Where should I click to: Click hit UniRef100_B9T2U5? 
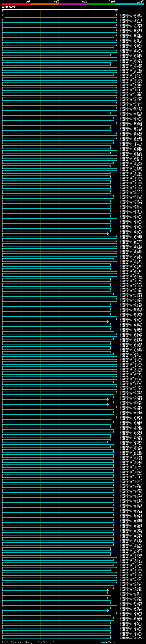coord(131,65)
